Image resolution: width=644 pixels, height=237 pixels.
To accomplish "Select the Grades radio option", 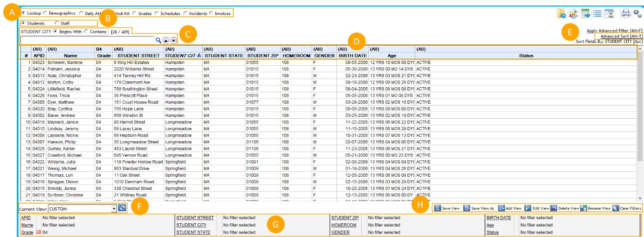I will (x=135, y=13).
